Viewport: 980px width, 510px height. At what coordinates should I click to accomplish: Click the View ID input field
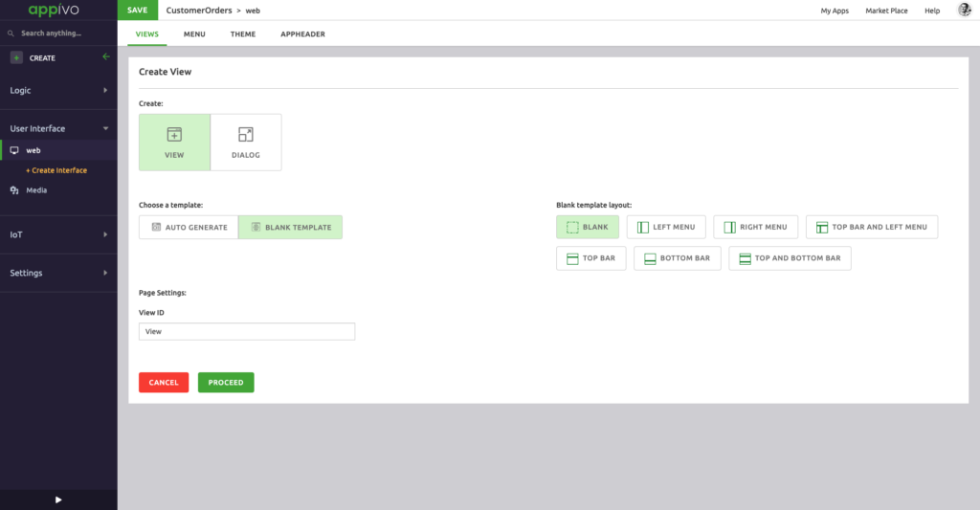pyautogui.click(x=247, y=331)
